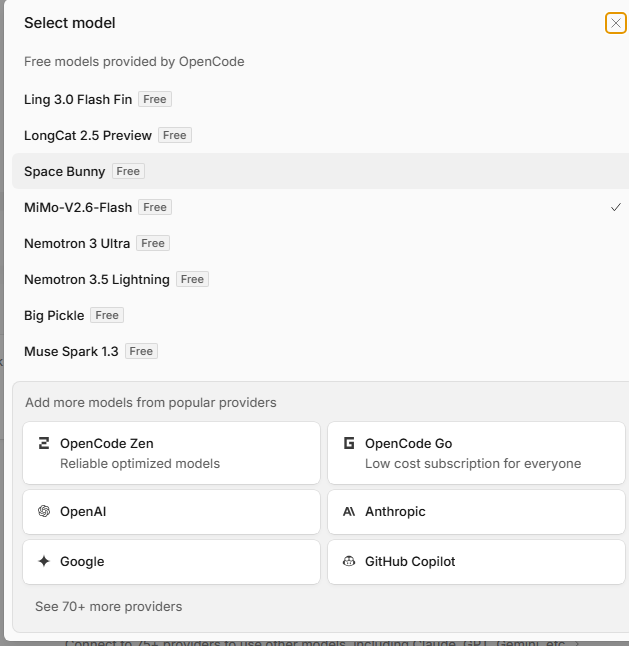Open the OpenCode Go provider card
Image resolution: width=629 pixels, height=646 pixels.
pos(477,453)
